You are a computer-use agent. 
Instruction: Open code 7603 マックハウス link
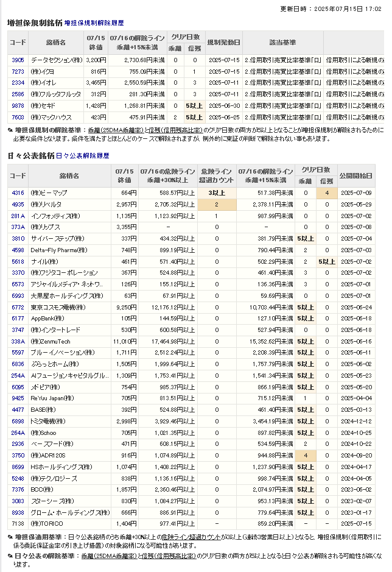18,117
